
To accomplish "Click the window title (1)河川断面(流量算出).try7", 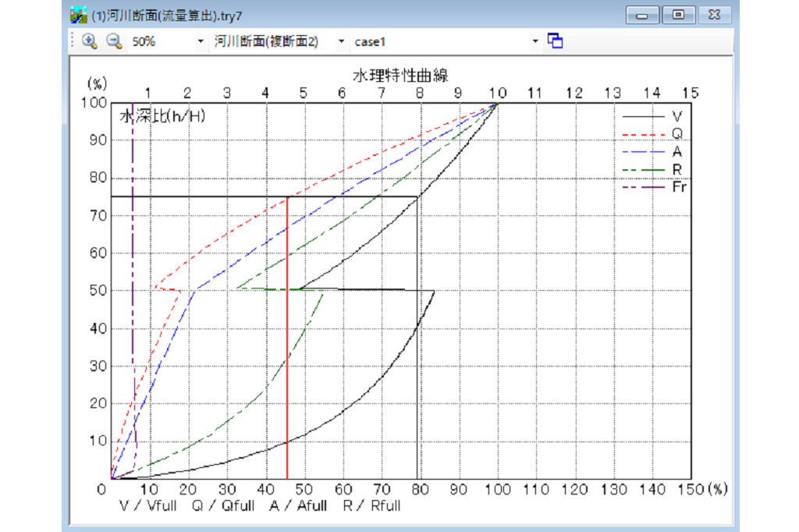I will coord(167,16).
